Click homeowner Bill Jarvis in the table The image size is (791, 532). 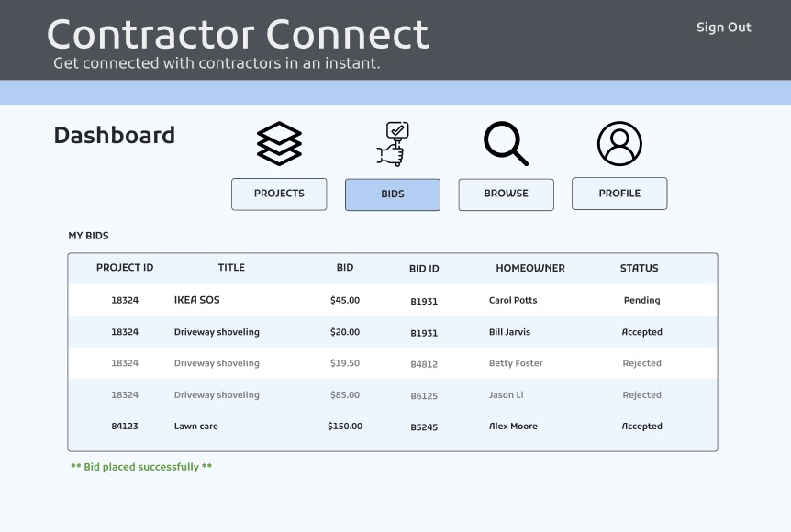[x=509, y=332]
